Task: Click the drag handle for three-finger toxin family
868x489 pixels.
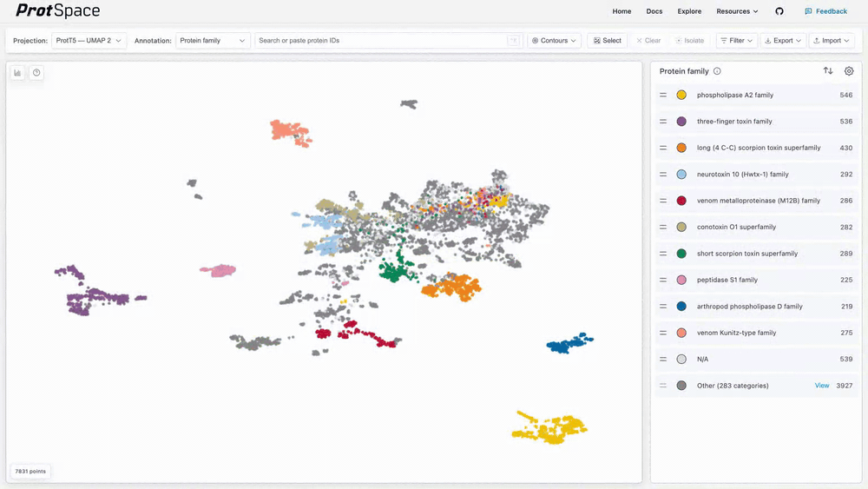Action: (663, 122)
